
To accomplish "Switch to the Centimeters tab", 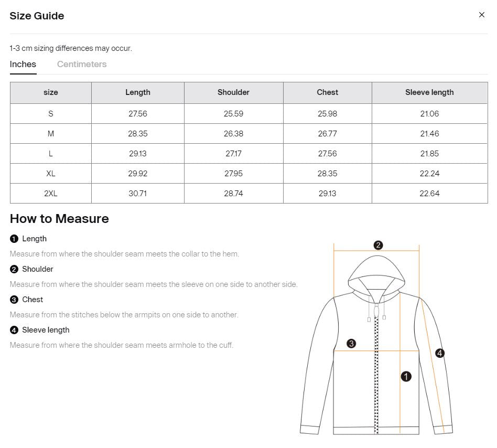I will 82,64.
